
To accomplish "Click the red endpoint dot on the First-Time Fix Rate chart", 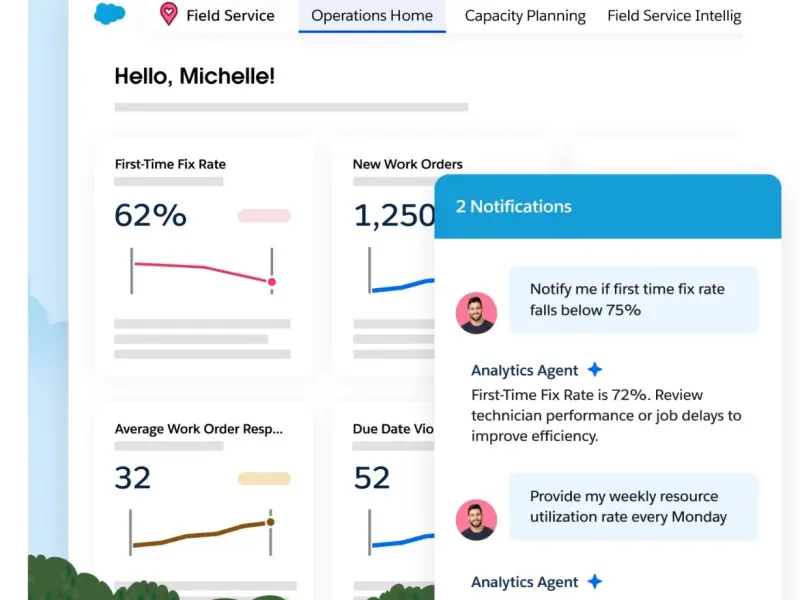I will tap(271, 282).
